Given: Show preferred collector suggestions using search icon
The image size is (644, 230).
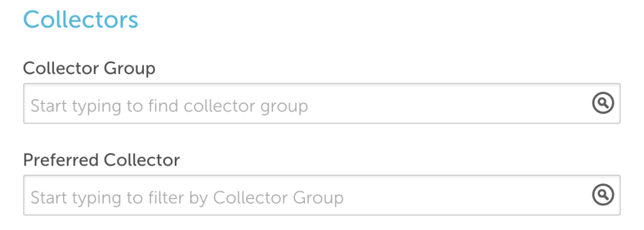Looking at the screenshot, I should (603, 195).
